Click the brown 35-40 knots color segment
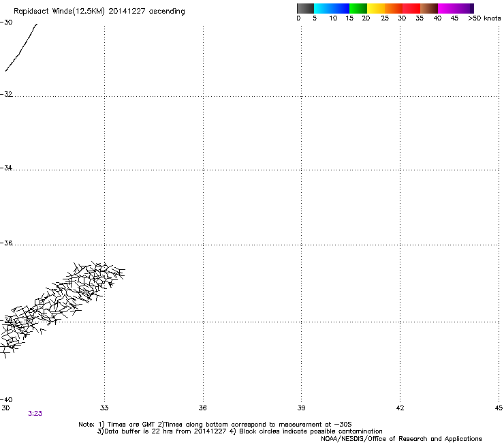The width and height of the screenshot is (504, 443). (x=429, y=8)
